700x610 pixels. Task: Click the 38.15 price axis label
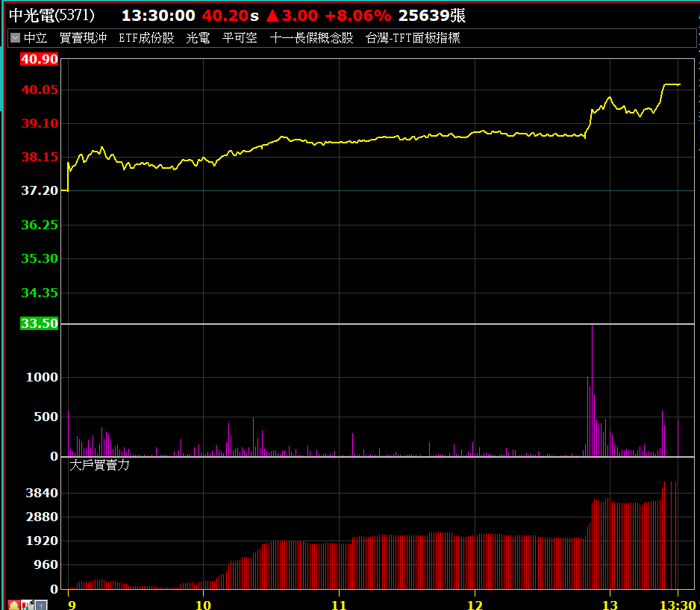(x=40, y=158)
